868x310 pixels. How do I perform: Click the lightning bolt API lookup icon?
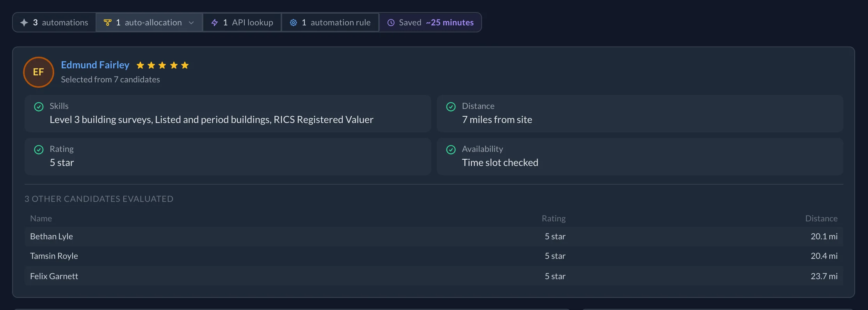[x=215, y=23]
